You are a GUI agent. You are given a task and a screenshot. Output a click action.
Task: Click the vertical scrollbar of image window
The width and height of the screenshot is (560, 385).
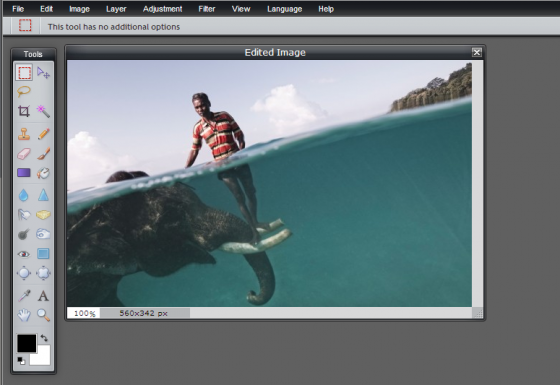pyautogui.click(x=478, y=184)
